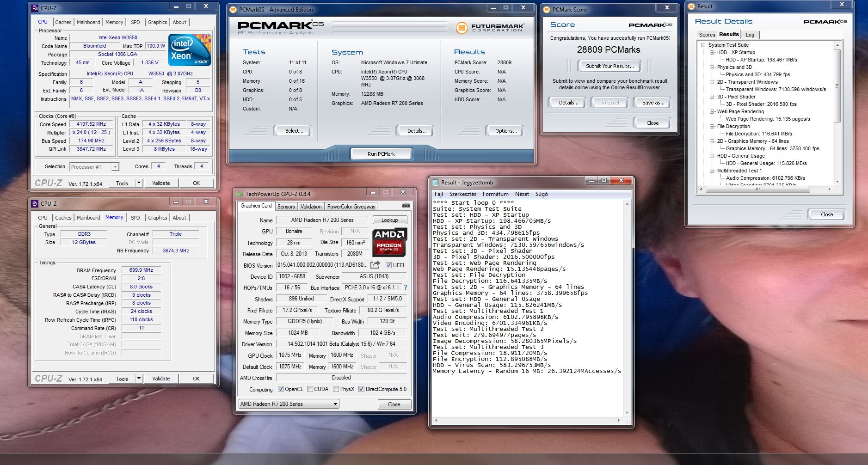Click the CPU-Z title bar icon of the top CPU window

[35, 8]
